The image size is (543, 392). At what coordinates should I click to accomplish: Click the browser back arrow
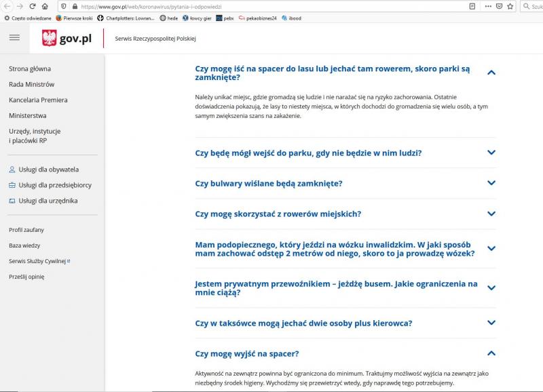click(x=6, y=6)
